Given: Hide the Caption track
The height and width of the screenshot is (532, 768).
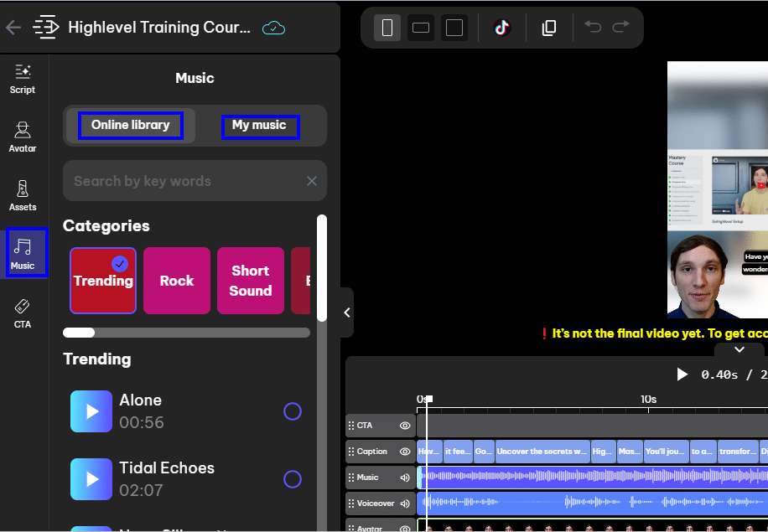Looking at the screenshot, I should (405, 452).
